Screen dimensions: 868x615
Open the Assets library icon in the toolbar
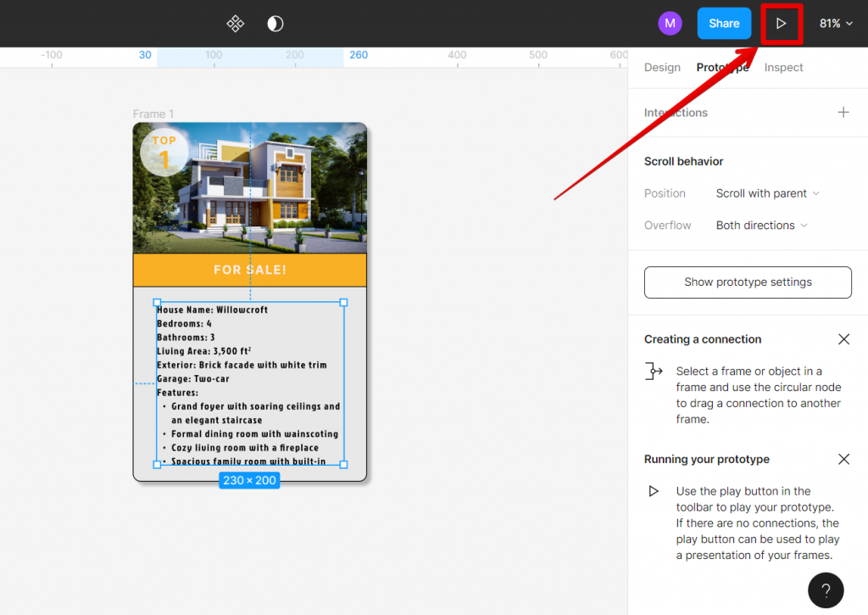(235, 23)
